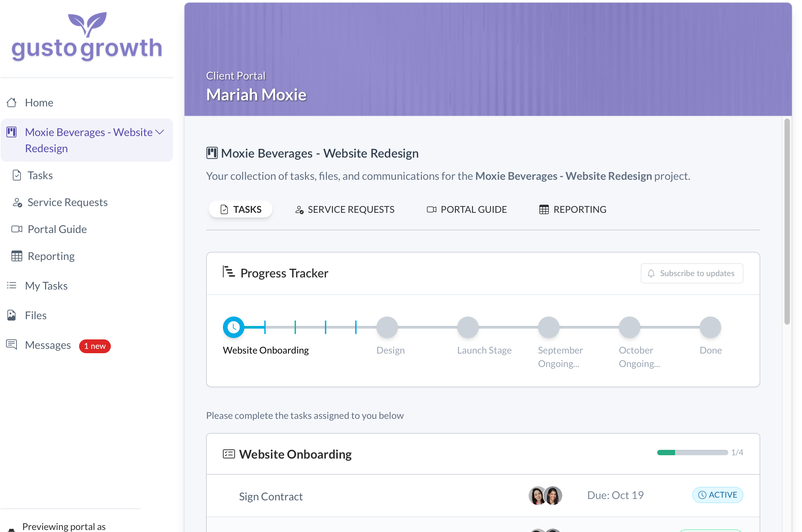
Task: Open the REPORTING tab
Action: click(573, 209)
